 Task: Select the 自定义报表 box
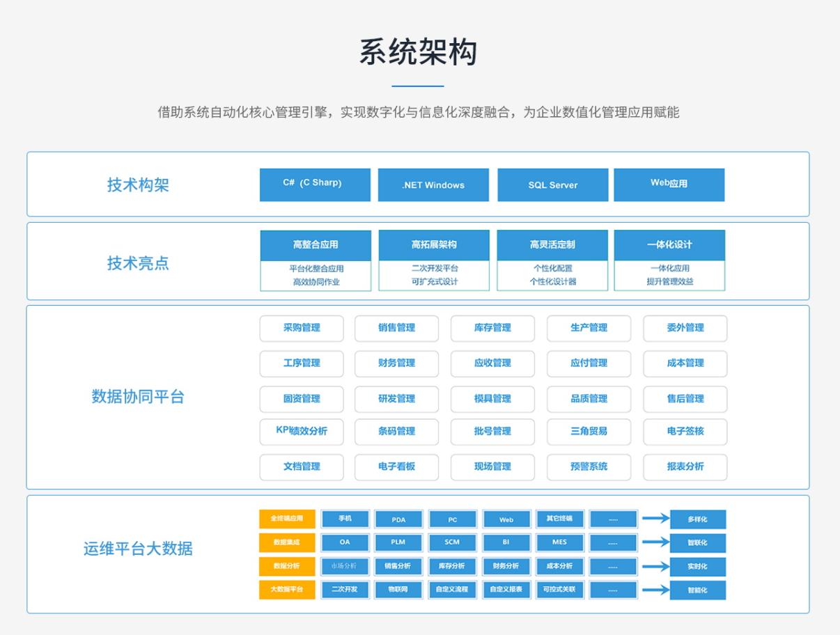(506, 590)
